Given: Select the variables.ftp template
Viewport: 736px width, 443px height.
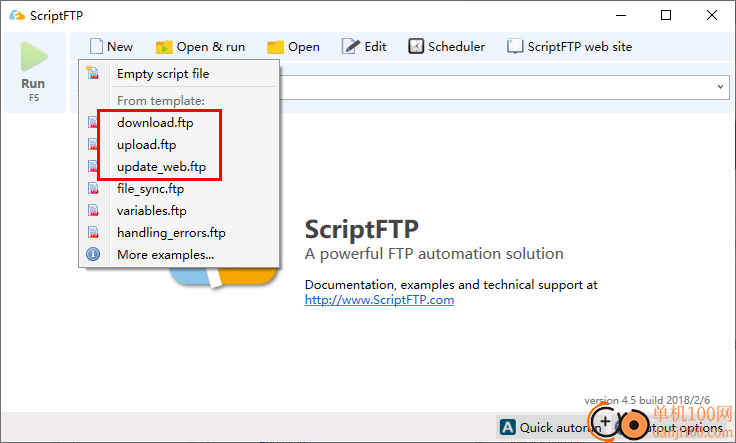Looking at the screenshot, I should pyautogui.click(x=179, y=211).
